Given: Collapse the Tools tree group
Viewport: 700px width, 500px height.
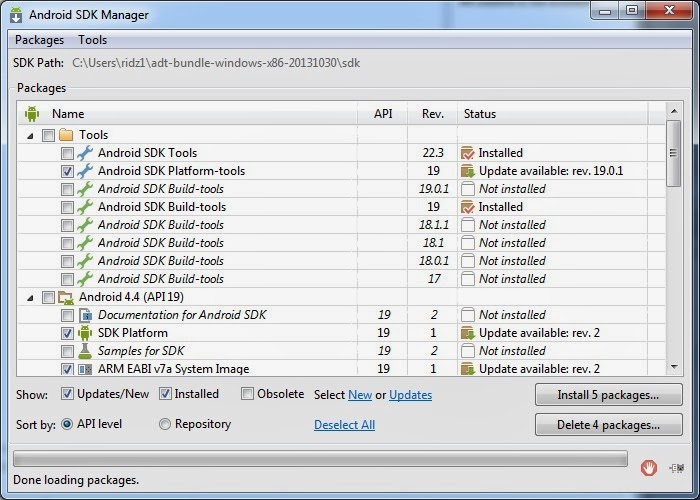Looking at the screenshot, I should (30, 136).
